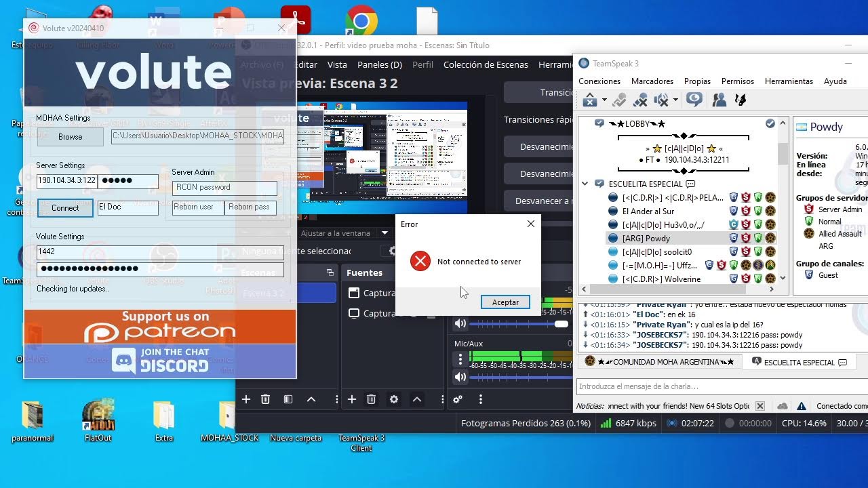The height and width of the screenshot is (488, 868).
Task: Switch to ESCUELITA ESPECIAL chat tab
Action: [x=800, y=362]
